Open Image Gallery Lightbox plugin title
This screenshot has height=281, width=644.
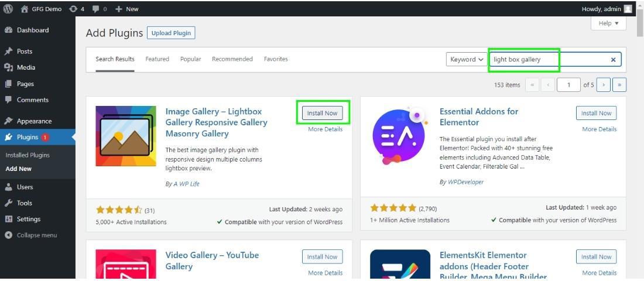217,122
